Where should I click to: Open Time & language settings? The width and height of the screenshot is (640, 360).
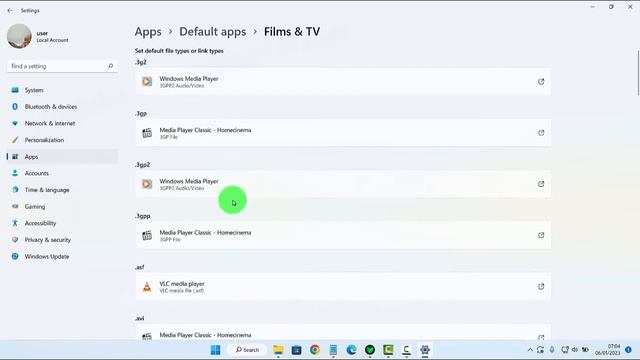(x=62, y=190)
